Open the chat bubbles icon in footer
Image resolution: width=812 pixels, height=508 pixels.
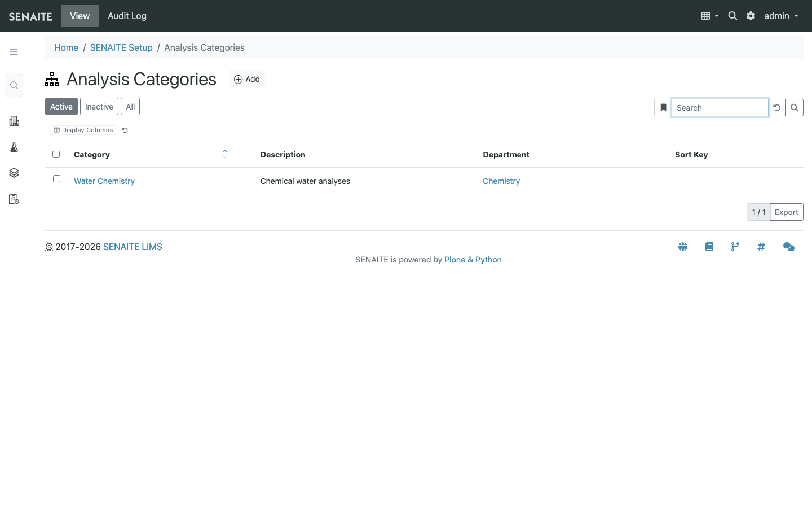coord(789,247)
